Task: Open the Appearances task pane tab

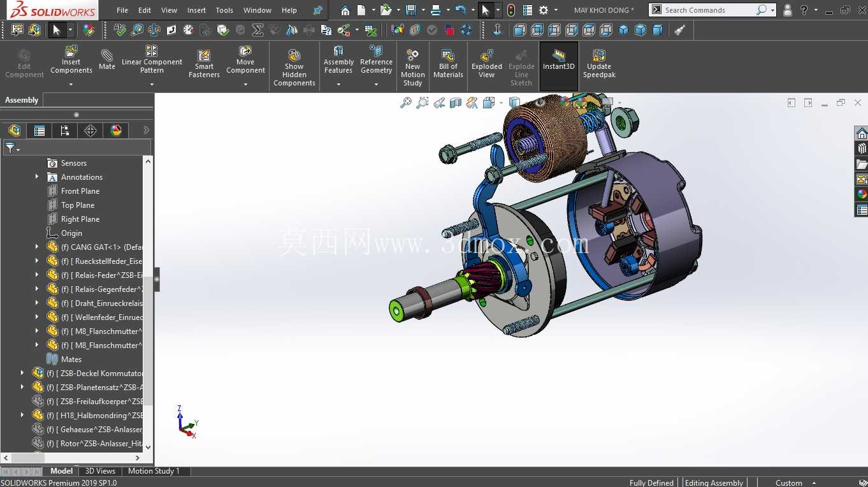Action: pos(862,194)
